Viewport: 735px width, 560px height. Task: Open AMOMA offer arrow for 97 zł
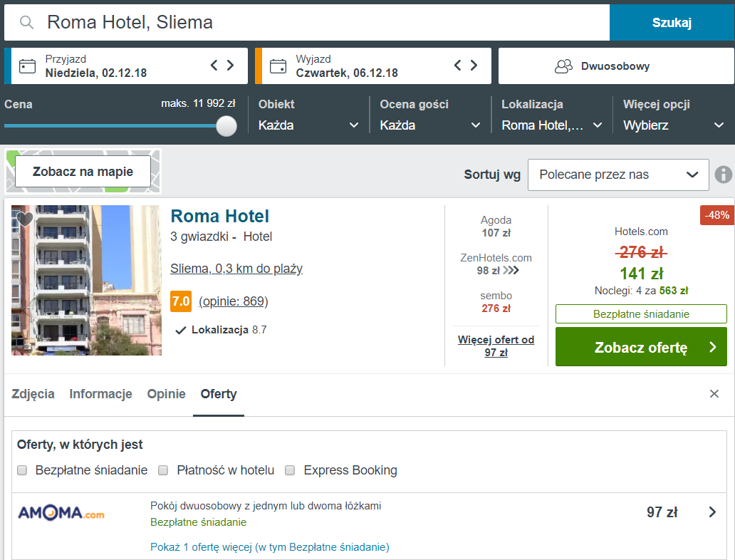(712, 512)
